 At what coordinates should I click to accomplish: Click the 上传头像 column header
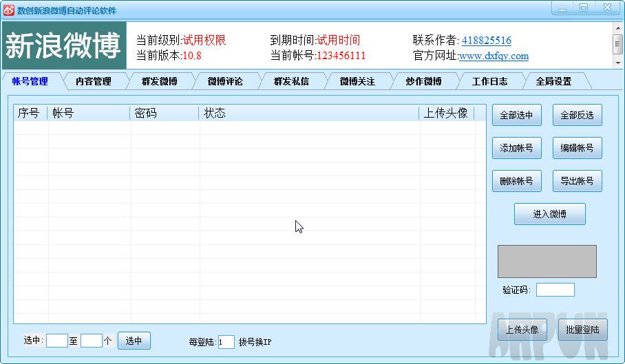tap(447, 113)
